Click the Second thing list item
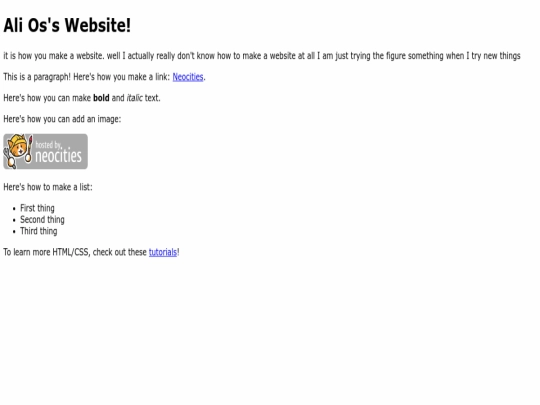This screenshot has height=405, width=540. pyautogui.click(x=42, y=219)
